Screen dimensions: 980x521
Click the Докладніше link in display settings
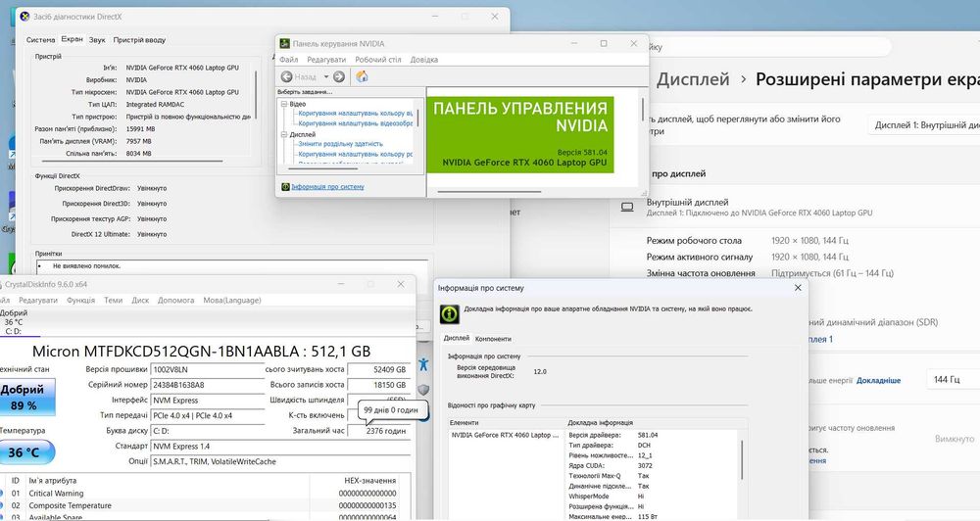878,380
